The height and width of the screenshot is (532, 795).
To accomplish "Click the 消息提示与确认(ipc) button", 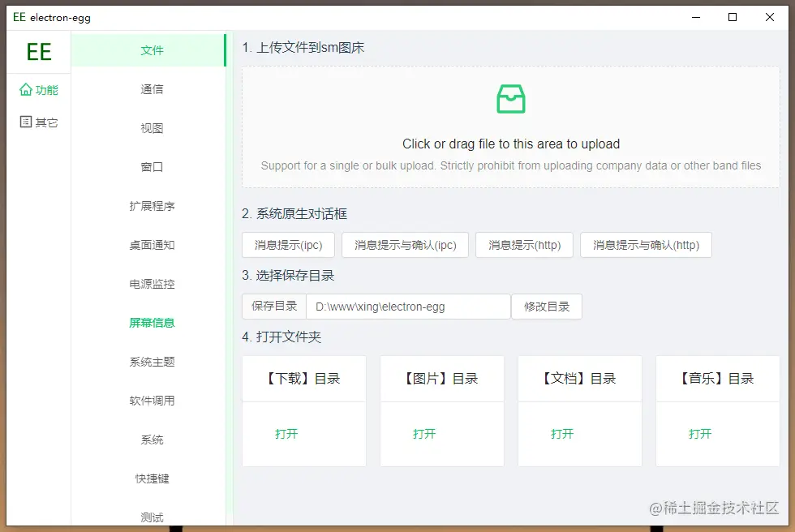I will pyautogui.click(x=405, y=245).
